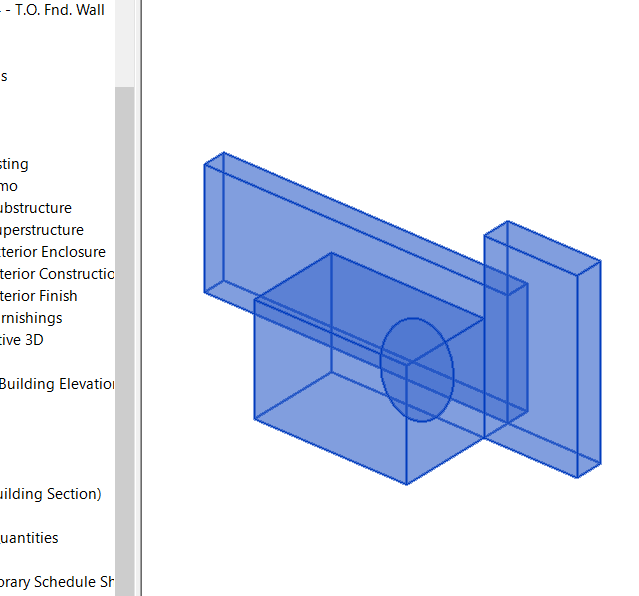Select the 'ubstructure' view in the project browser

click(x=36, y=208)
